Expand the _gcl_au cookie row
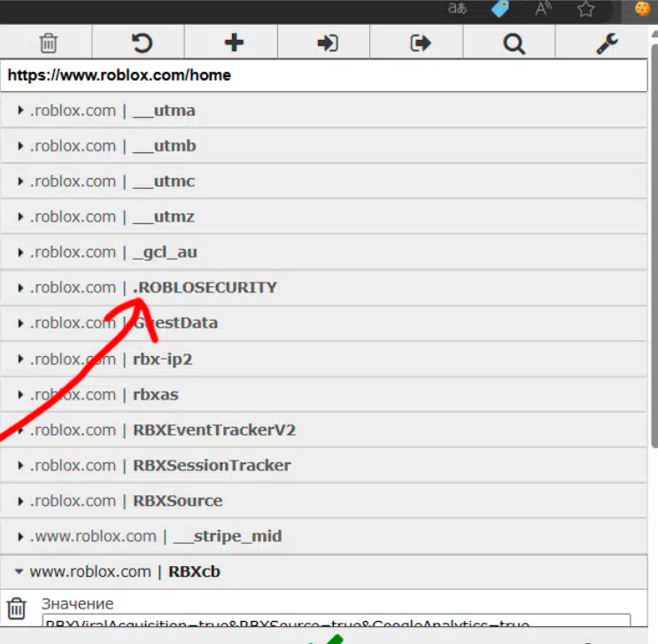Viewport: 658px width, 644px height. click(x=323, y=252)
